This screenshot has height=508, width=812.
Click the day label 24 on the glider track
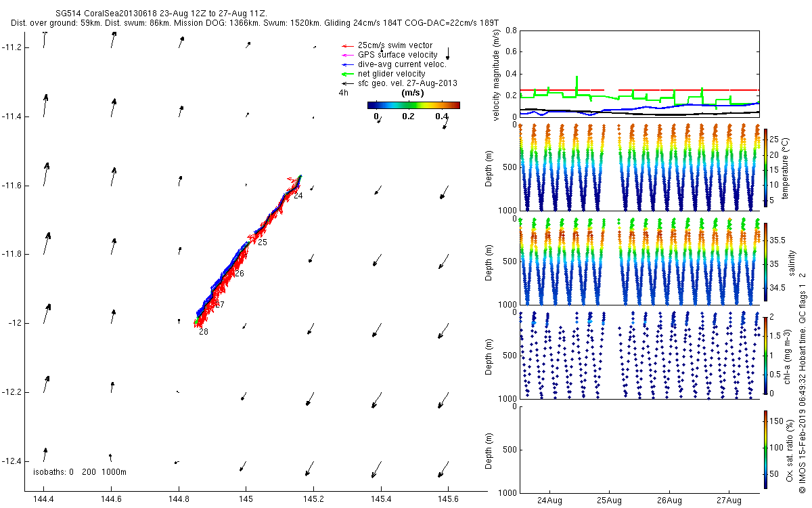[x=298, y=196]
